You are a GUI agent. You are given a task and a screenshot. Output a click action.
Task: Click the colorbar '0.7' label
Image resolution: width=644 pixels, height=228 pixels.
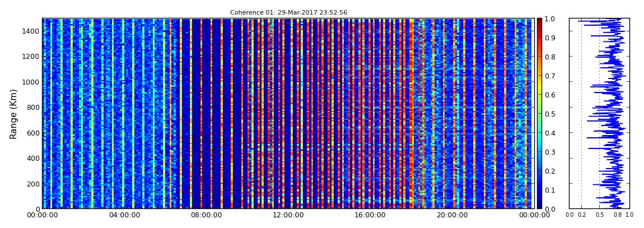(x=549, y=76)
